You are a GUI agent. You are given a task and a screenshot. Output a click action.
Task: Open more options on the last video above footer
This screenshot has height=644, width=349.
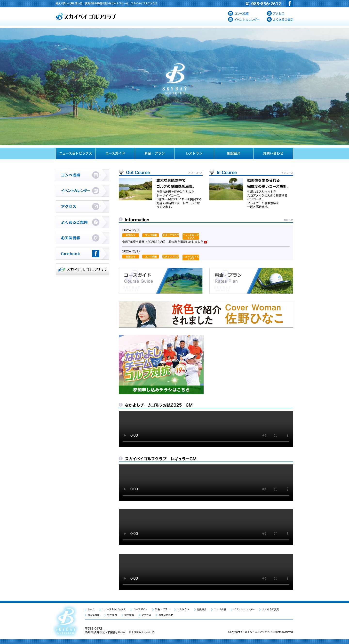click(287, 578)
